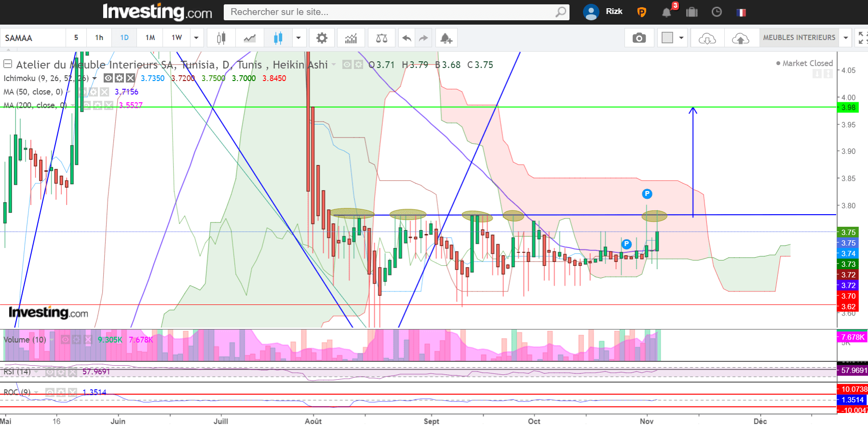
Task: Open the orange Pro shield icon
Action: tap(641, 13)
